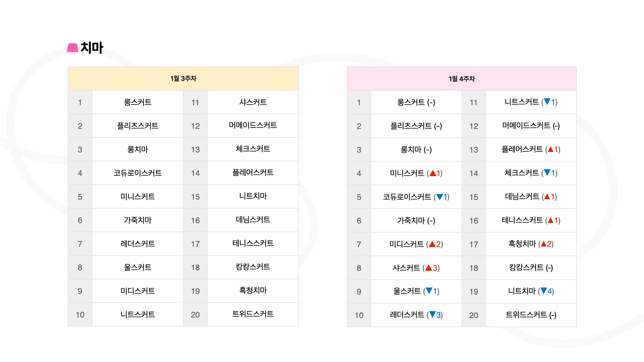Click 울스커트 in the 1월 3주차 table

click(138, 267)
